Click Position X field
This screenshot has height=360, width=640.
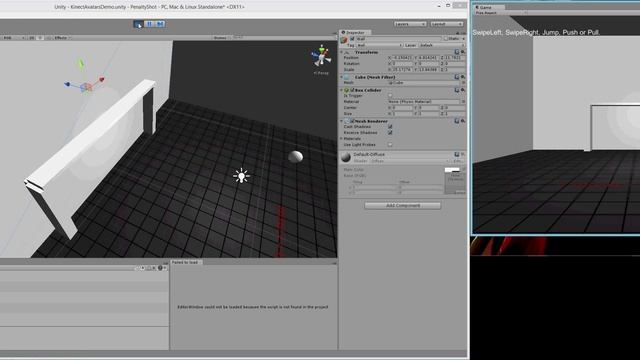402,58
